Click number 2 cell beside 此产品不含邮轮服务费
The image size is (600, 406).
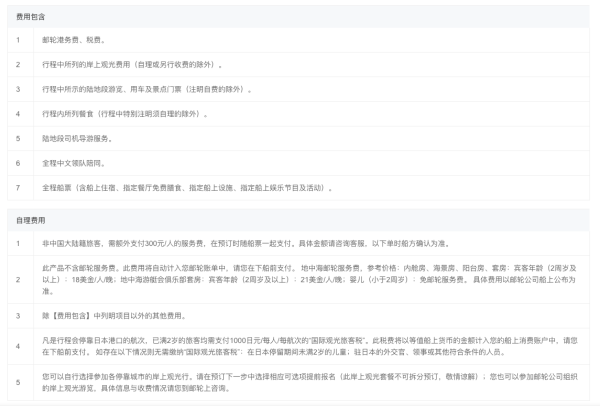(x=18, y=280)
